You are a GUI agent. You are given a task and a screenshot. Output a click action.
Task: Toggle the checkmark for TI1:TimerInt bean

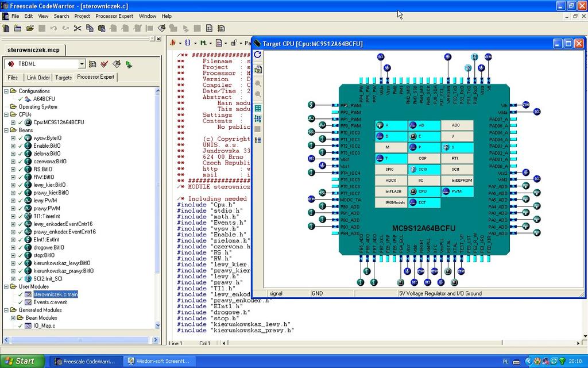(21, 216)
